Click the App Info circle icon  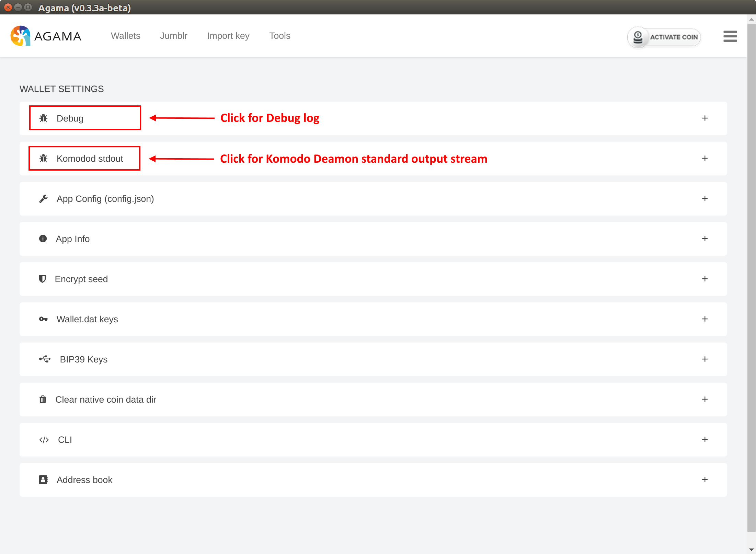pos(43,239)
